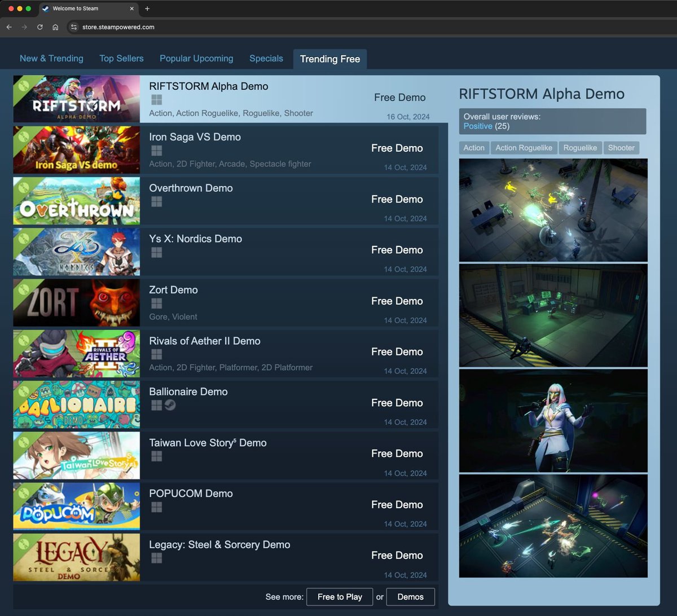The image size is (677, 616).
Task: Click the Ys X Nordics capsule image
Action: (x=77, y=252)
